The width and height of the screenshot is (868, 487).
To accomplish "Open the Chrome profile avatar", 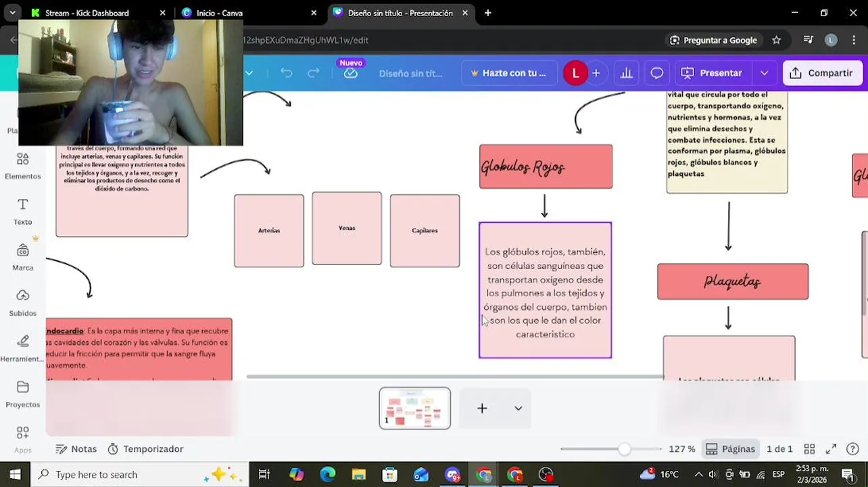I will [x=831, y=40].
